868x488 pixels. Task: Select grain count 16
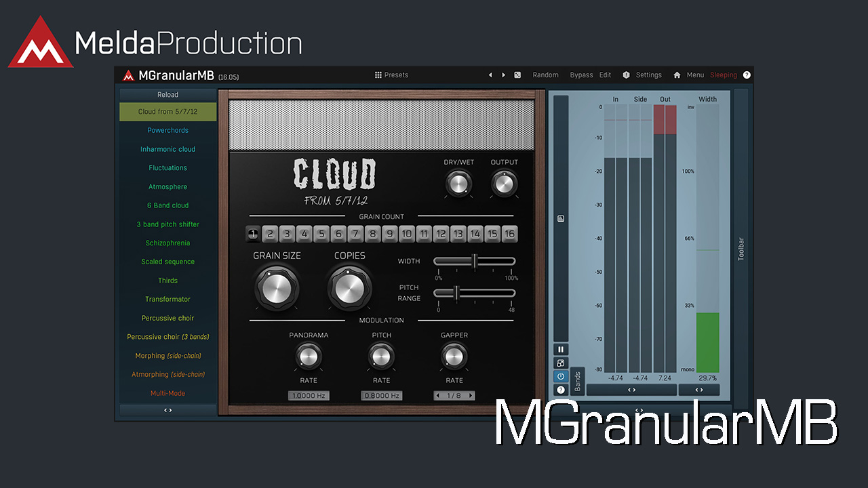[509, 235]
